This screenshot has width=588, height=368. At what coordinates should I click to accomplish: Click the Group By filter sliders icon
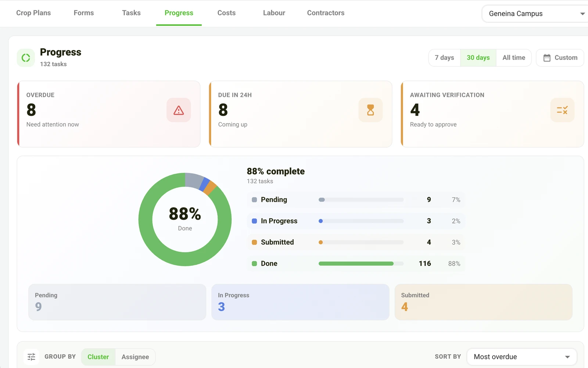point(32,357)
